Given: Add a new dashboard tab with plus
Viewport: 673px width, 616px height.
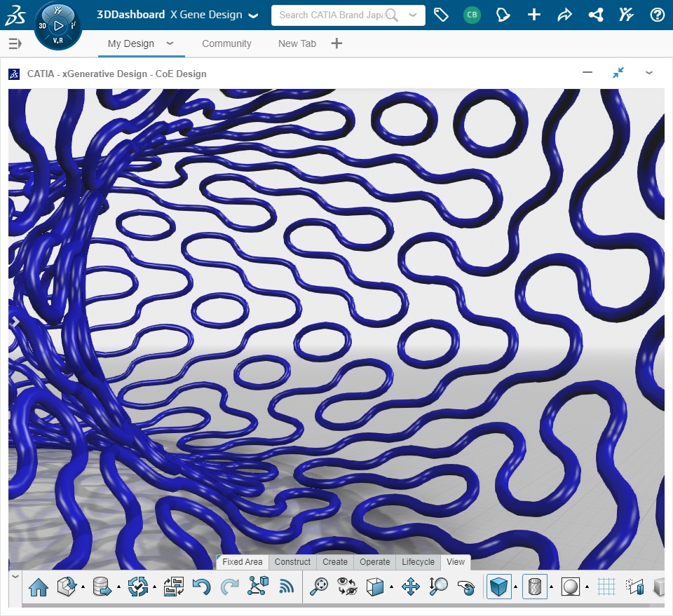Looking at the screenshot, I should tap(336, 43).
